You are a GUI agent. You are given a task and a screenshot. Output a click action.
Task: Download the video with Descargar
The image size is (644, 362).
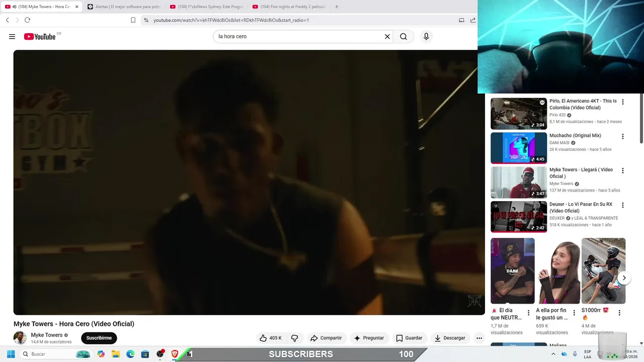coord(450,338)
